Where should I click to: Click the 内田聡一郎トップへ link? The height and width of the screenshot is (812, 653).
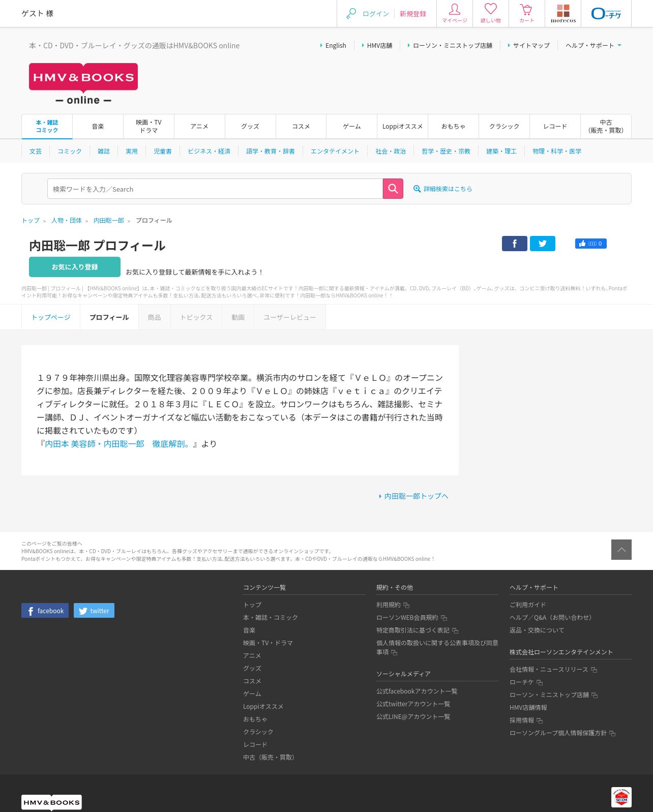click(416, 496)
